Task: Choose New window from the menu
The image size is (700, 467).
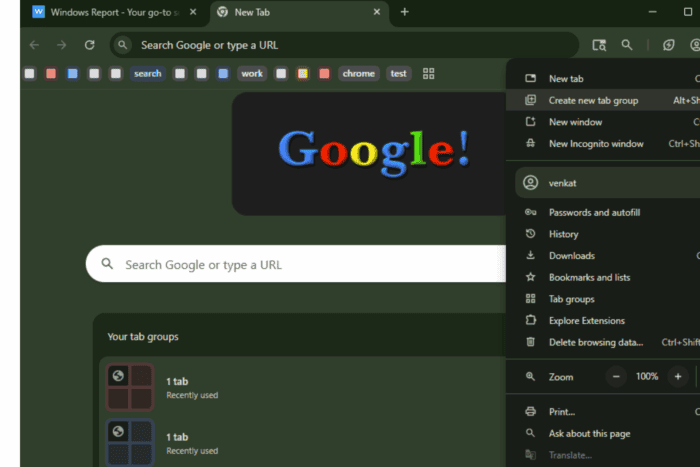Action: coord(603,122)
